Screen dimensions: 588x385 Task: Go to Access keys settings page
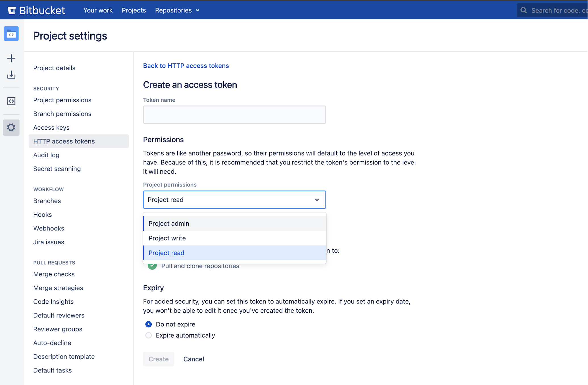click(x=51, y=128)
